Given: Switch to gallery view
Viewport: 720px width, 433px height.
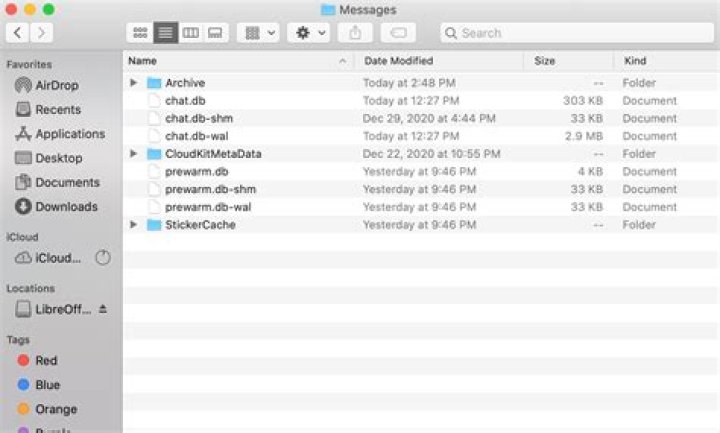Looking at the screenshot, I should (215, 33).
